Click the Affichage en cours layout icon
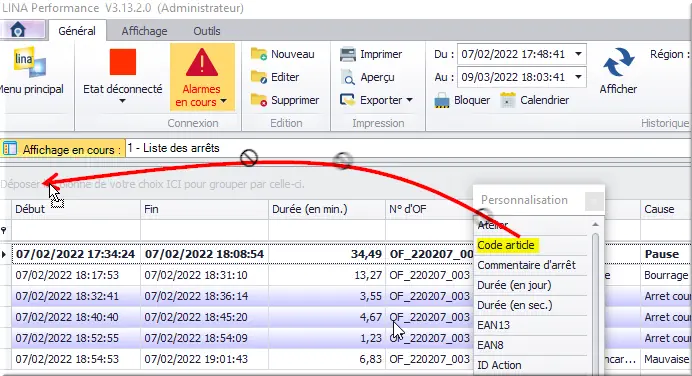Screen dimensions: 692x376 pos(10,149)
